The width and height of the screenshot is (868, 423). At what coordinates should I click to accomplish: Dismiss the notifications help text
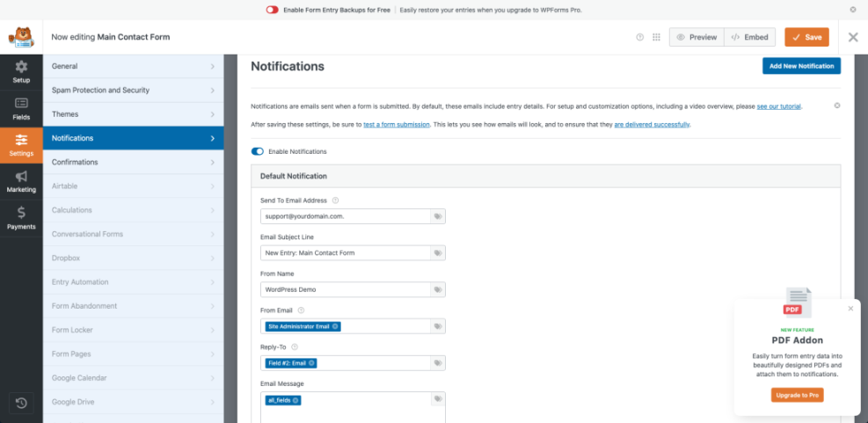coord(837,106)
